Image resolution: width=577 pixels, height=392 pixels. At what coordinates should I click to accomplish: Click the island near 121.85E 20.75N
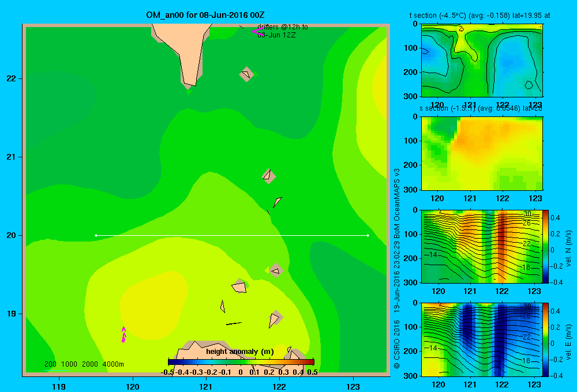(x=269, y=176)
